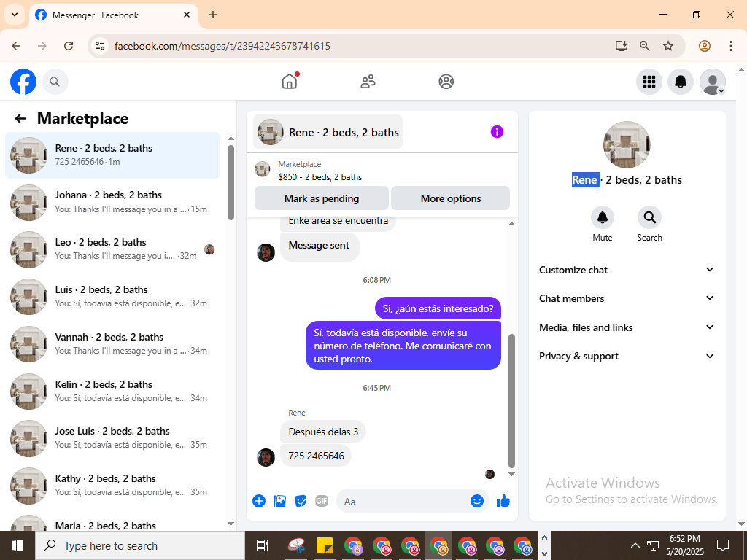Open the Vannah conversation

coord(112,344)
